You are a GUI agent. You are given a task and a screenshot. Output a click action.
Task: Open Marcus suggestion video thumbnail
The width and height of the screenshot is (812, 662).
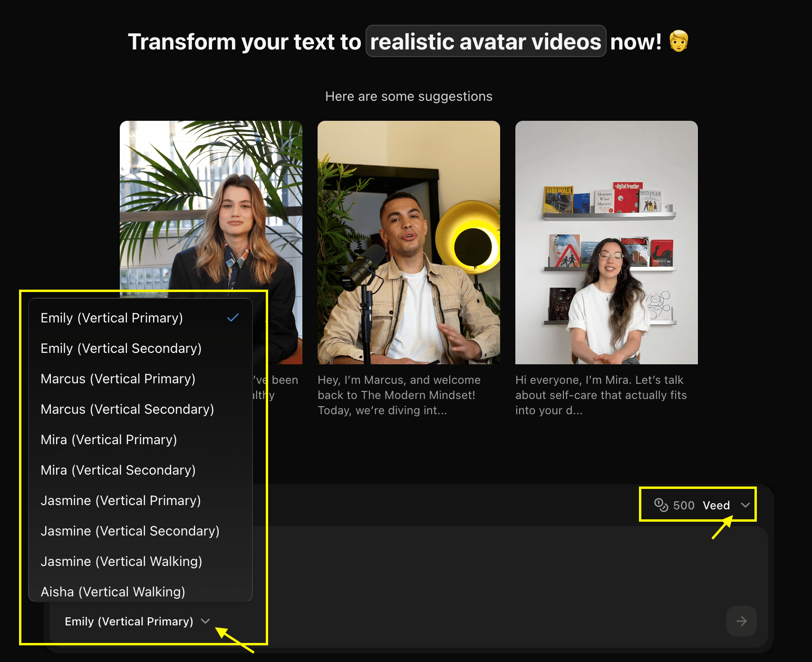pyautogui.click(x=409, y=243)
